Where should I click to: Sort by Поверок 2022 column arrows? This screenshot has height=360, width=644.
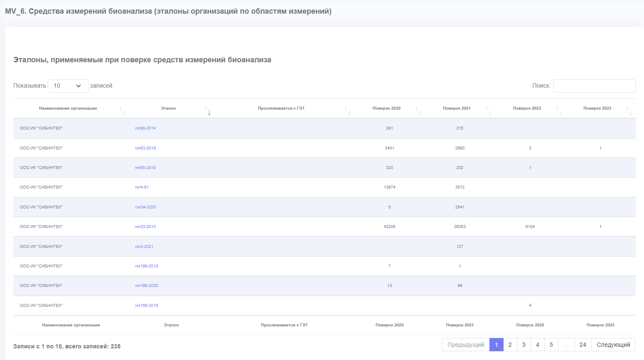coord(559,111)
